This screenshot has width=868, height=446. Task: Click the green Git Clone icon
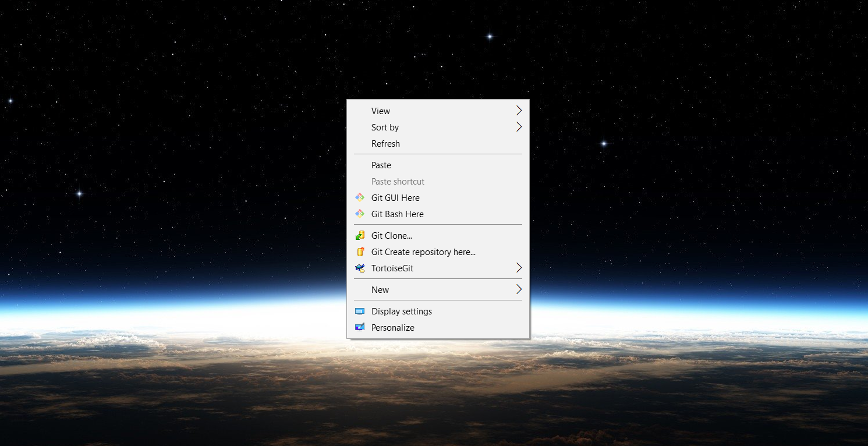(x=360, y=236)
